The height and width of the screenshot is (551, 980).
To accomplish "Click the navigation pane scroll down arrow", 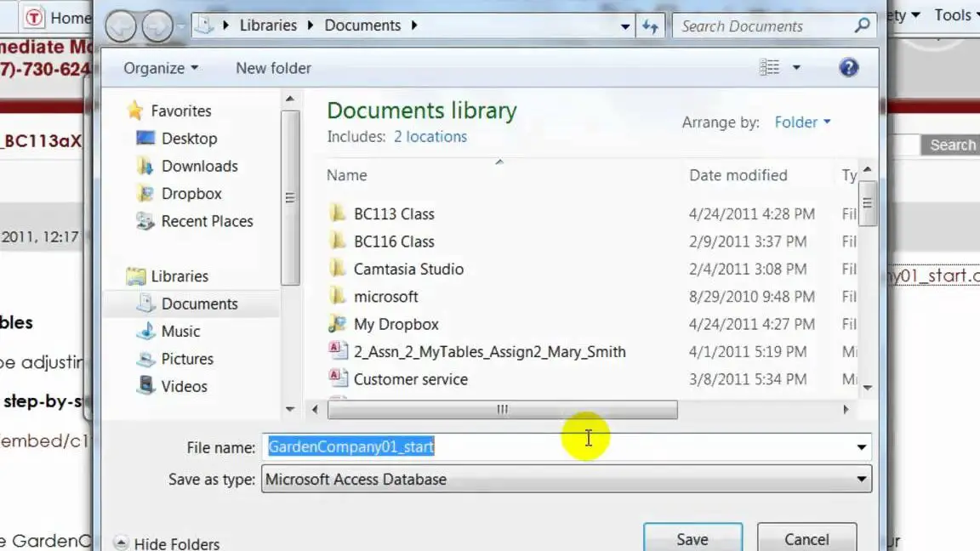I will [289, 410].
